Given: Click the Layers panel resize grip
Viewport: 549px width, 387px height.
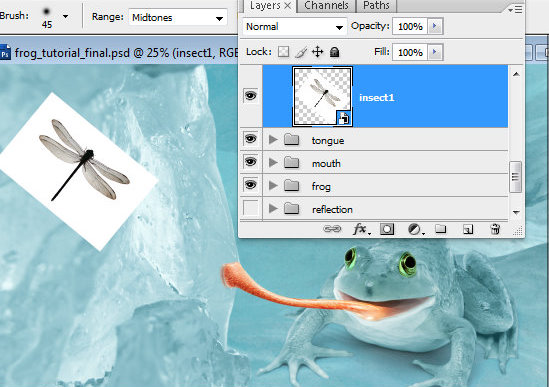Looking at the screenshot, I should [x=517, y=231].
